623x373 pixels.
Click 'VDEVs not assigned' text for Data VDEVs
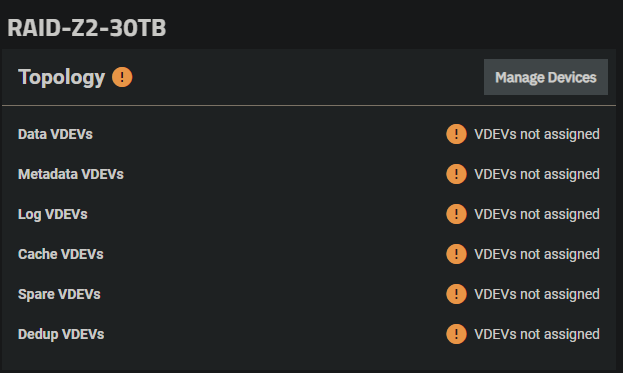tap(537, 134)
